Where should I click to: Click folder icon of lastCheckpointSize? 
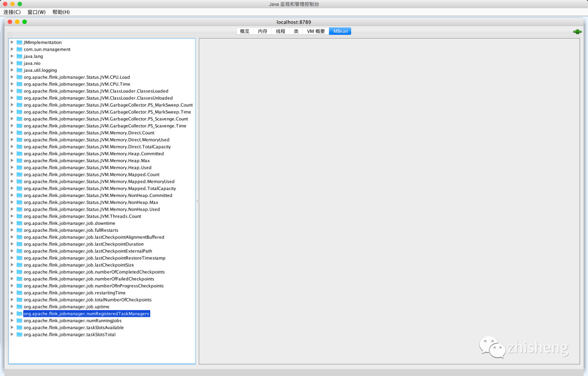tap(20, 265)
